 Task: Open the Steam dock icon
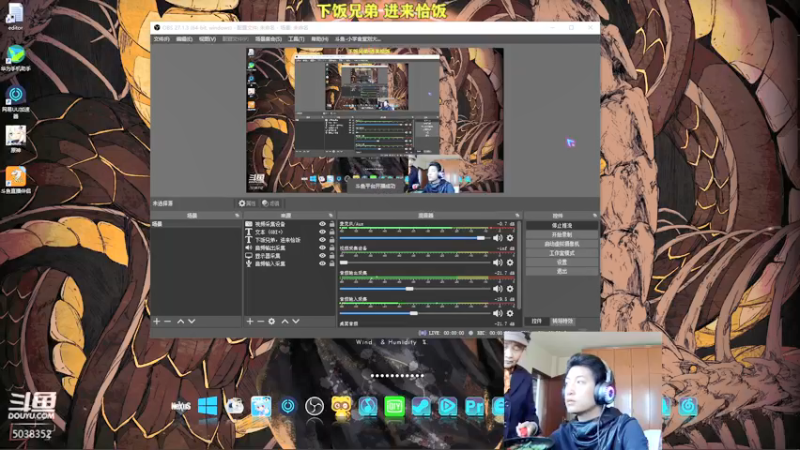[421, 406]
